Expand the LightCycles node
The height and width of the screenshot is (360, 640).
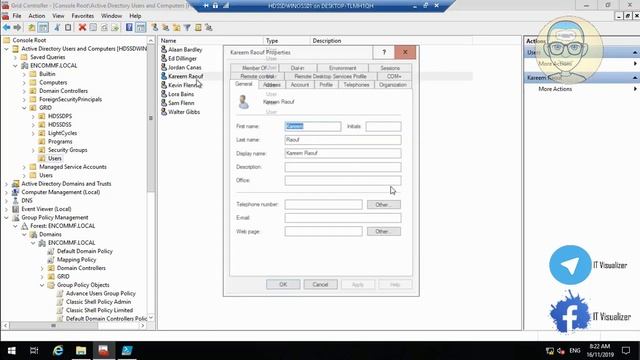click(33, 133)
